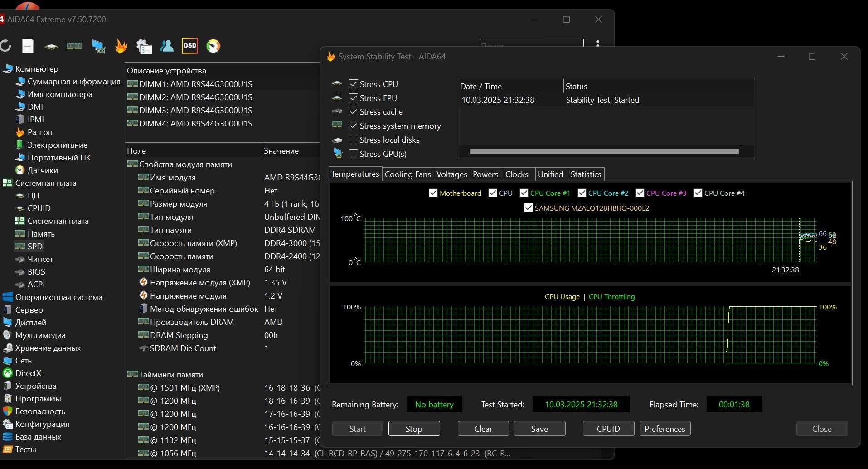
Task: Select Безопасность in the tree
Action: point(34,411)
